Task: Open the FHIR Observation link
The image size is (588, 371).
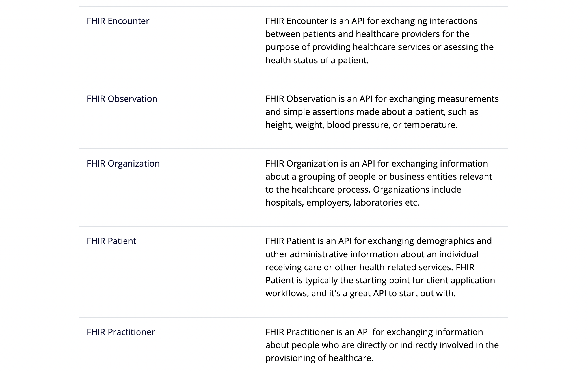Action: pyautogui.click(x=122, y=99)
